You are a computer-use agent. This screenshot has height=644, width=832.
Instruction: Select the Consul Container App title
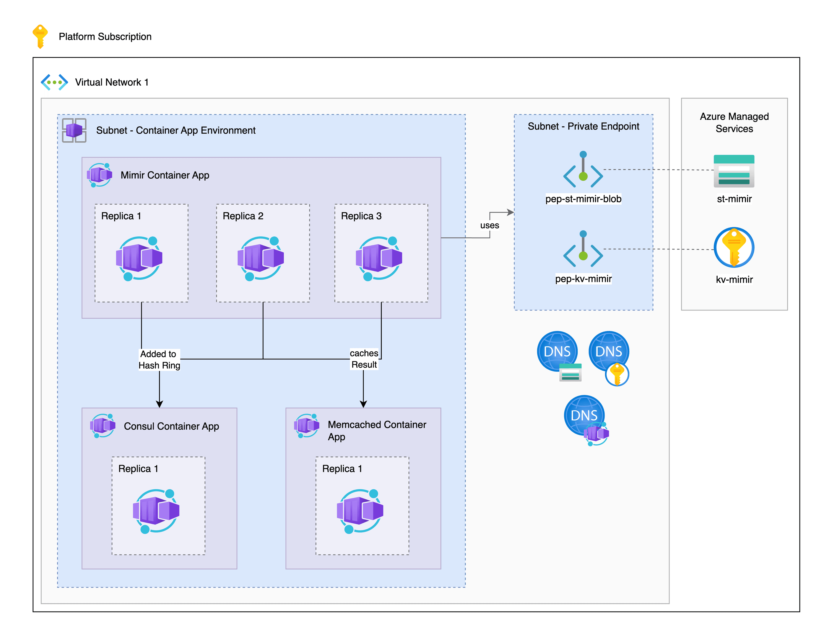(x=171, y=426)
